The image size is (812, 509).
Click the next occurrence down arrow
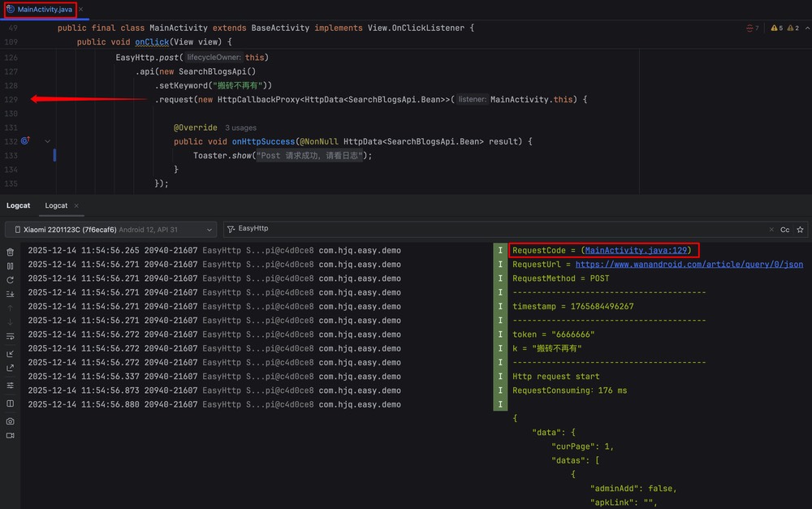(x=10, y=322)
